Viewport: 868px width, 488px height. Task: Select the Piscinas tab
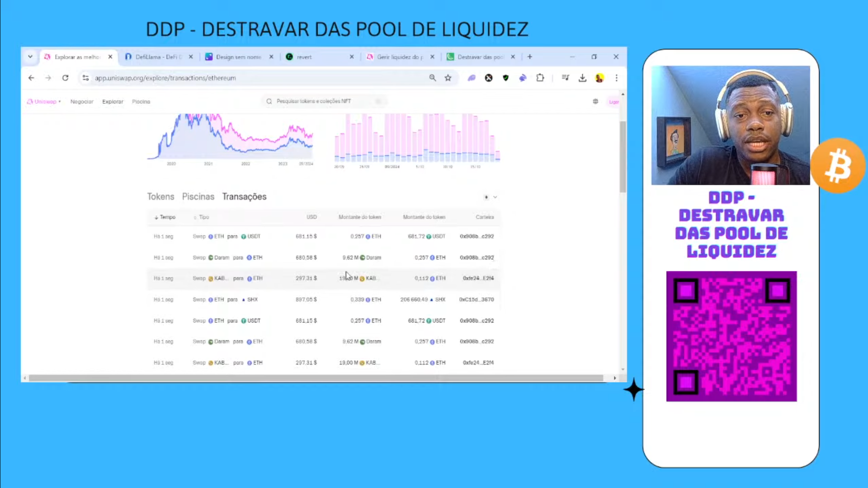coord(198,197)
